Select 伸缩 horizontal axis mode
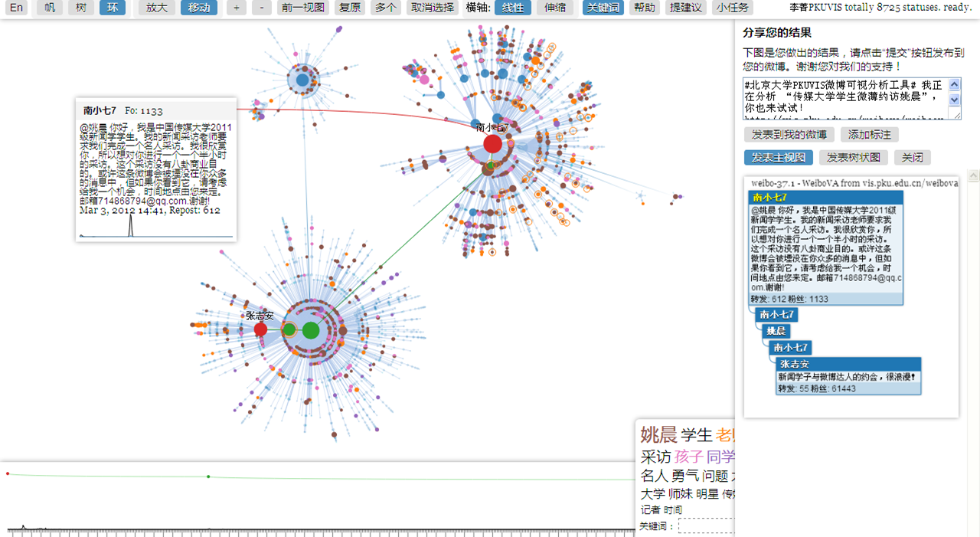980x537 pixels. (x=555, y=8)
